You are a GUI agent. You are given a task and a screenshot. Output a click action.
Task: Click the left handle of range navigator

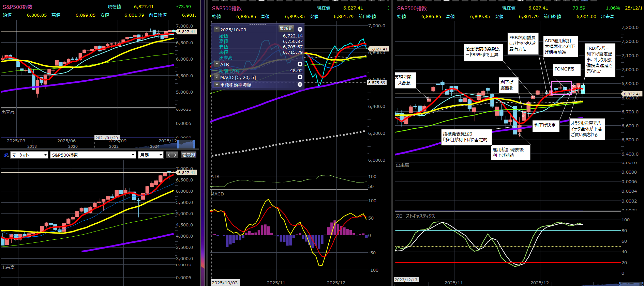[178, 144]
